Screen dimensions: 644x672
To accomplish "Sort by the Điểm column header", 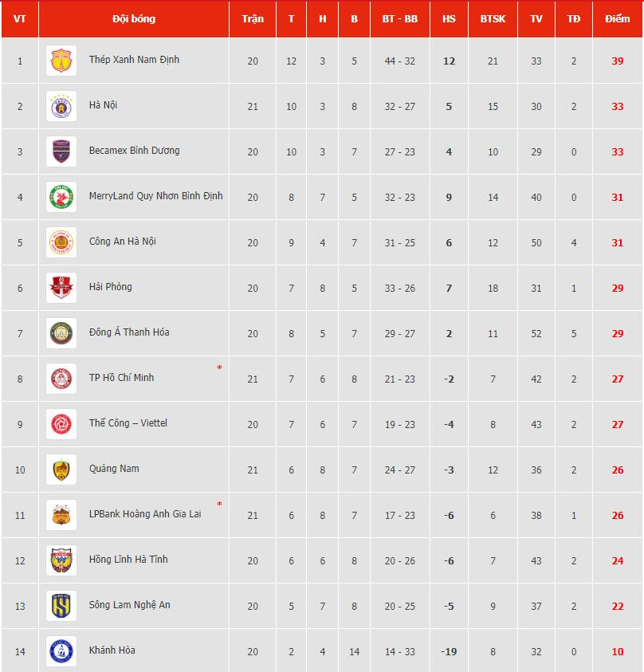I will coord(617,19).
